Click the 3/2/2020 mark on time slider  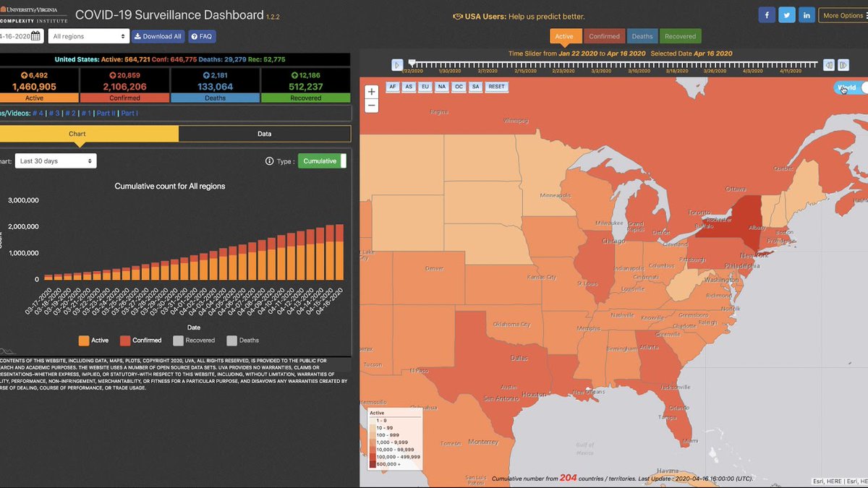point(600,70)
